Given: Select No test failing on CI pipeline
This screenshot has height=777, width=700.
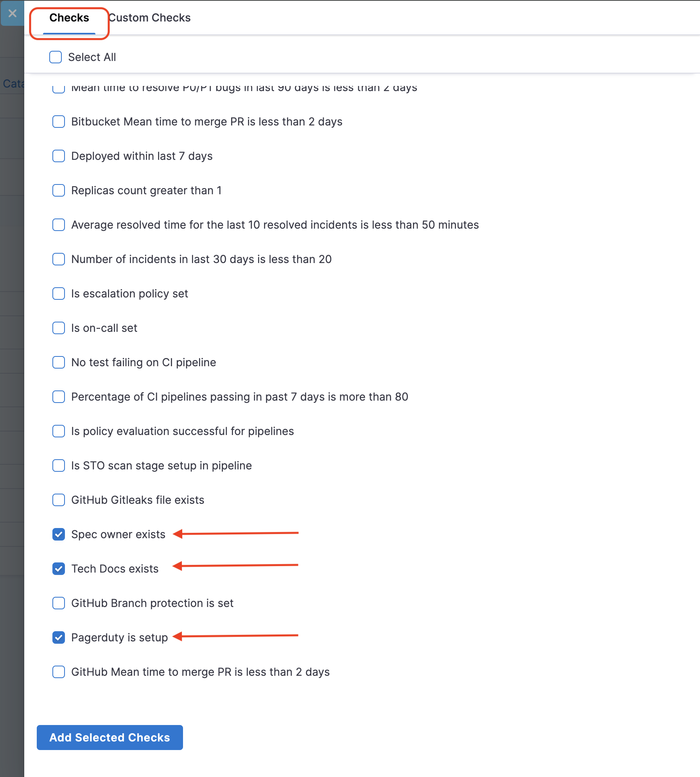Looking at the screenshot, I should 59,362.
